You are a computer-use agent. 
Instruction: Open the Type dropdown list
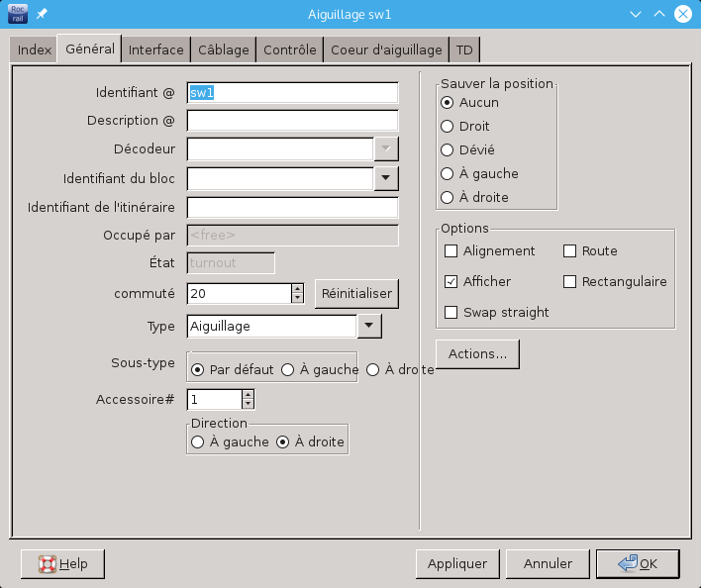(x=368, y=326)
